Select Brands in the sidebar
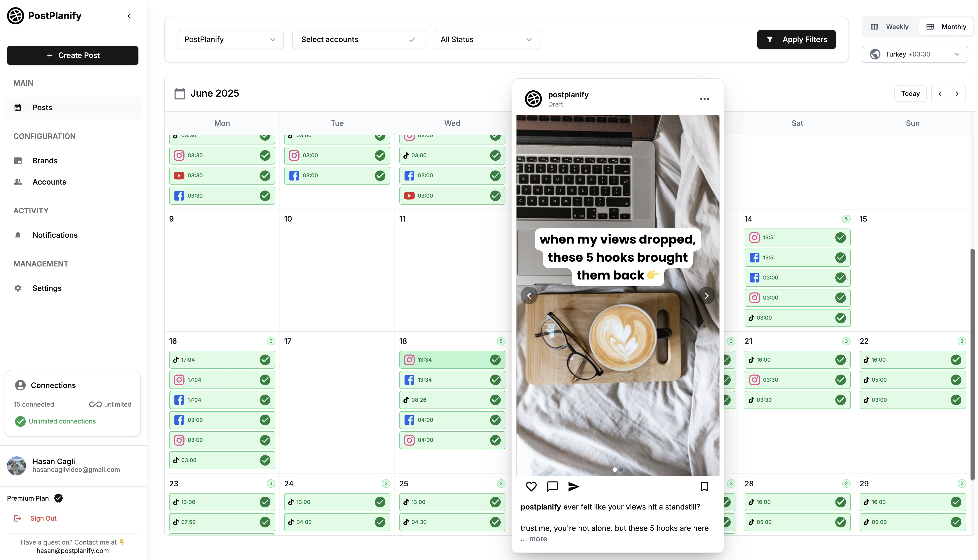This screenshot has height=560, width=978. 45,160
